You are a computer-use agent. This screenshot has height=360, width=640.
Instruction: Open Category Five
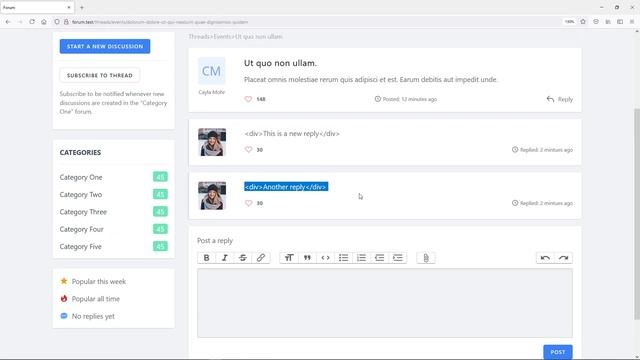click(80, 247)
